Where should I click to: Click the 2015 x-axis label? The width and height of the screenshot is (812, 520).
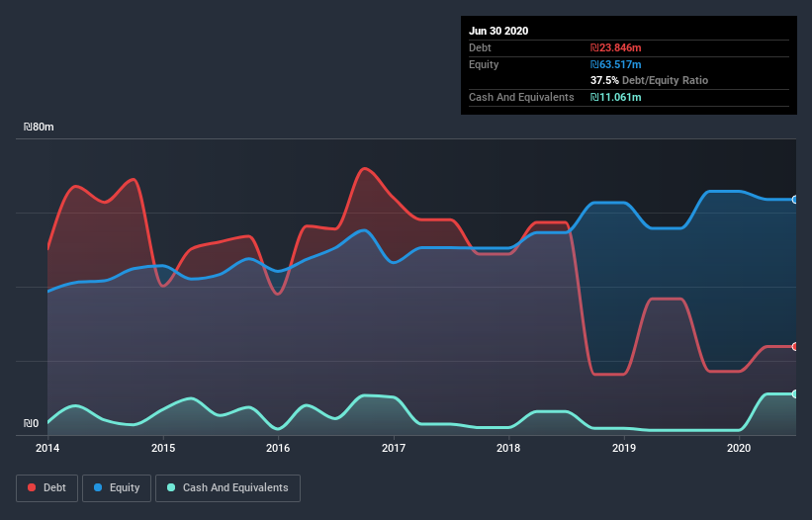pos(163,448)
